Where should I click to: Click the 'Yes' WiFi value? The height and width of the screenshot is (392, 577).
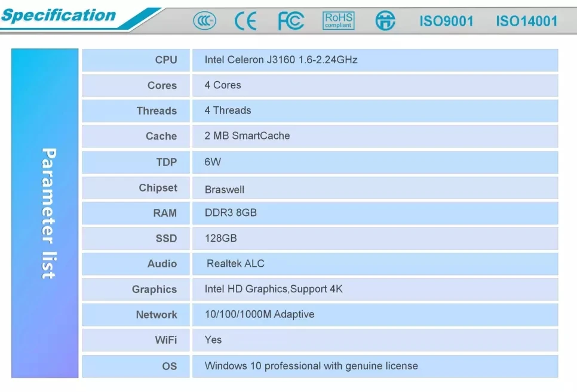[213, 339]
